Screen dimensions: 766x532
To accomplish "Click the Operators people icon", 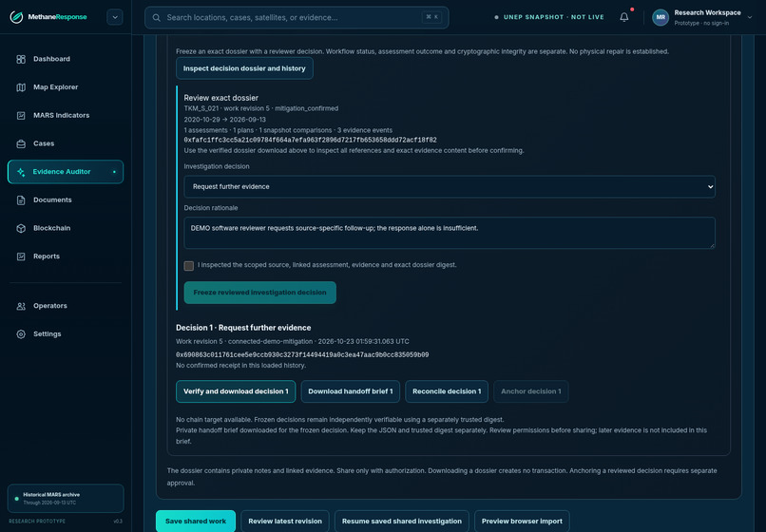I will coord(21,306).
